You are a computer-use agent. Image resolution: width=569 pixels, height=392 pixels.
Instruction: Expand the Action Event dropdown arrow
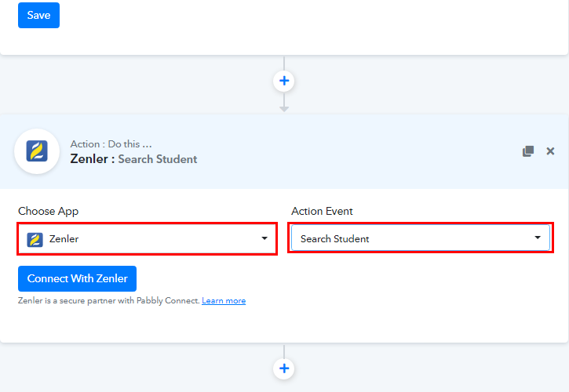coord(538,238)
